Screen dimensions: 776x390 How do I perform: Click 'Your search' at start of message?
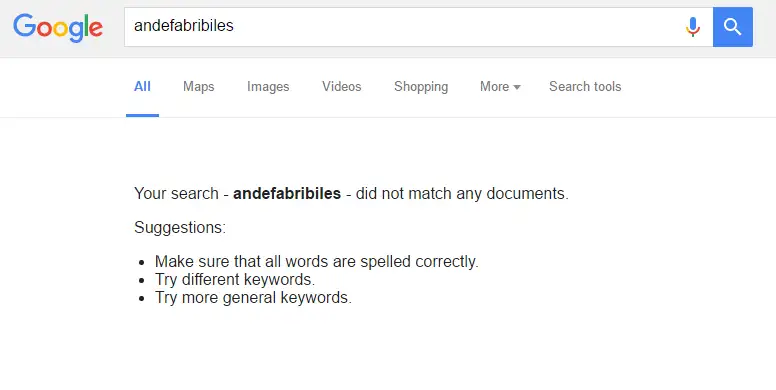[176, 194]
